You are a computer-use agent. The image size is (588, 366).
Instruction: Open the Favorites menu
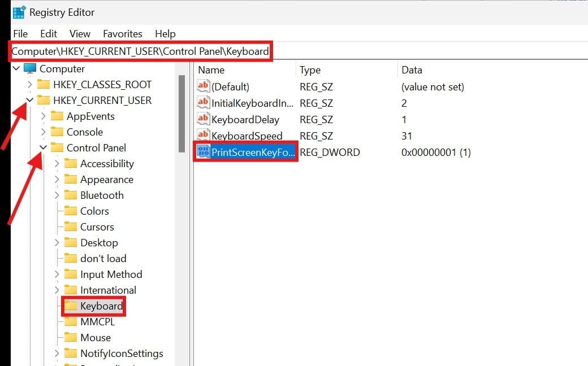point(123,34)
